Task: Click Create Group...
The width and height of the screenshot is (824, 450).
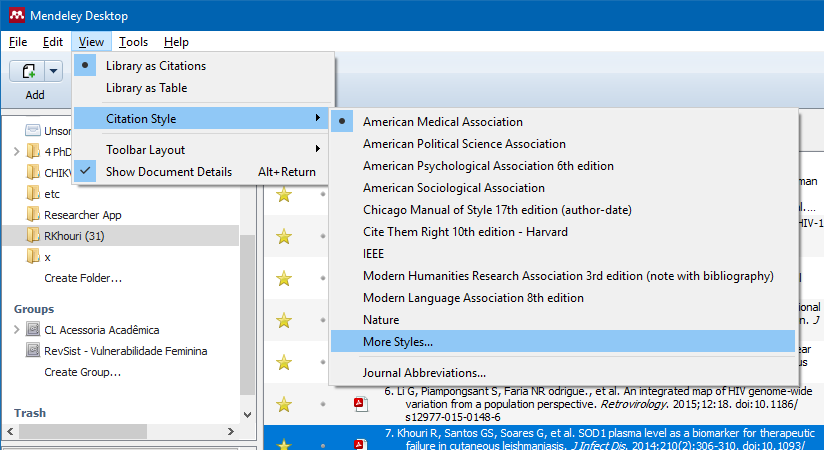Action: [x=83, y=372]
